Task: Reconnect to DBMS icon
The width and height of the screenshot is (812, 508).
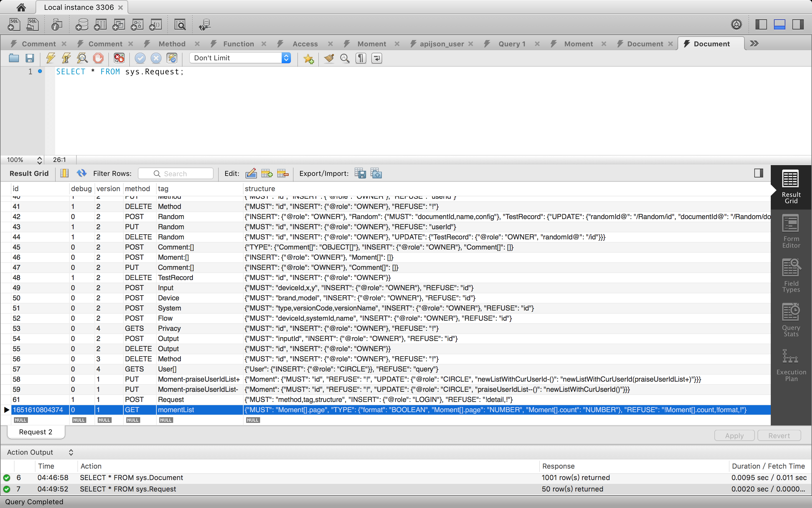Action: click(x=205, y=24)
